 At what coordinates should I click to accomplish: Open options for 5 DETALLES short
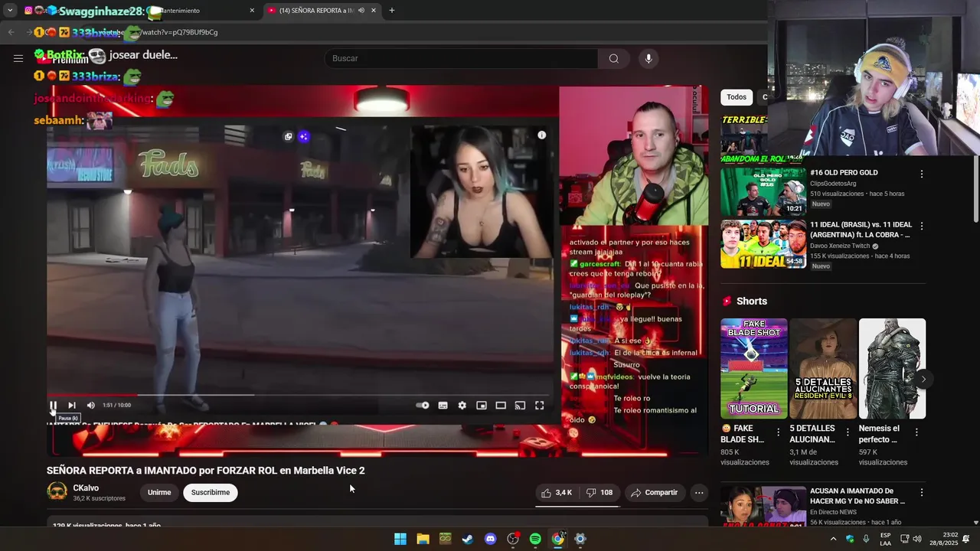pyautogui.click(x=847, y=432)
